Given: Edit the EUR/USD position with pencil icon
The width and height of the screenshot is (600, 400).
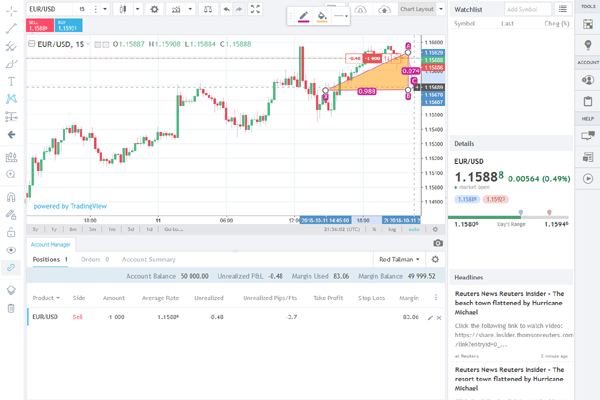Looking at the screenshot, I should (x=430, y=318).
